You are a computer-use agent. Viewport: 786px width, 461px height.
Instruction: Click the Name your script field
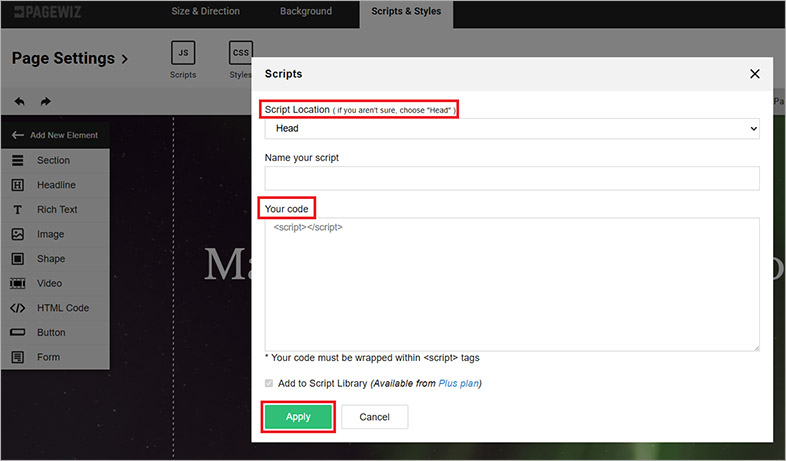coord(512,178)
